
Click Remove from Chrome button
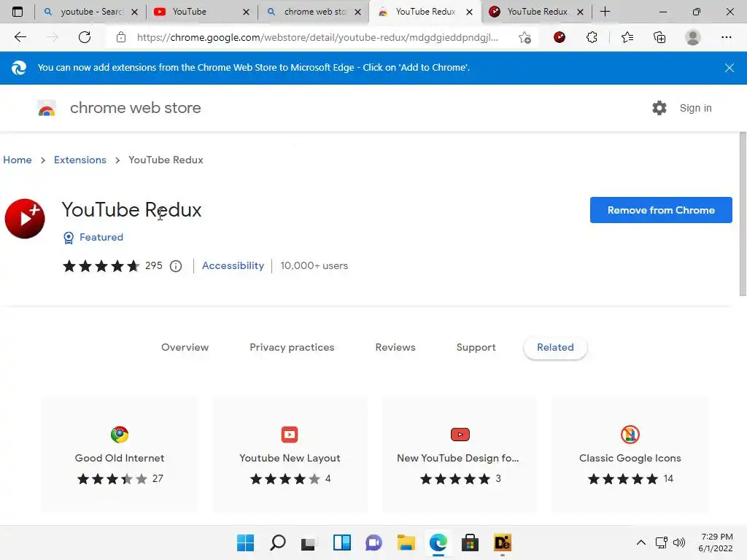661,210
